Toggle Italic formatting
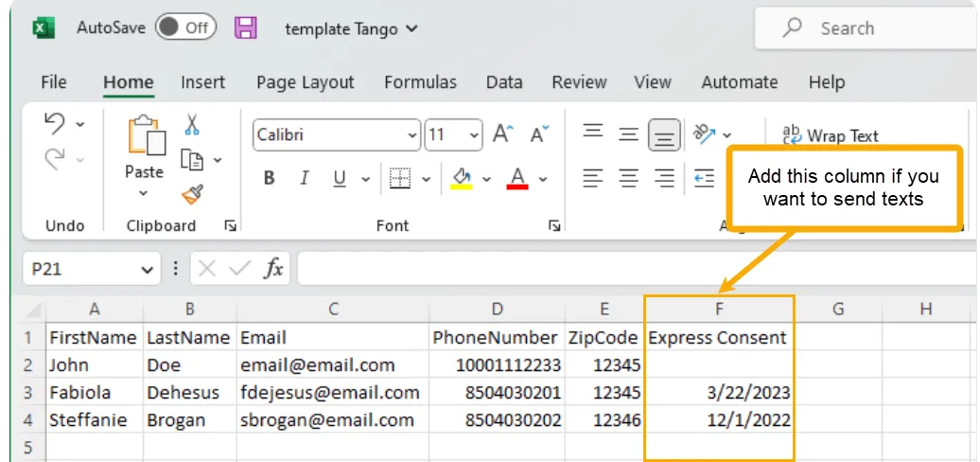 point(305,179)
